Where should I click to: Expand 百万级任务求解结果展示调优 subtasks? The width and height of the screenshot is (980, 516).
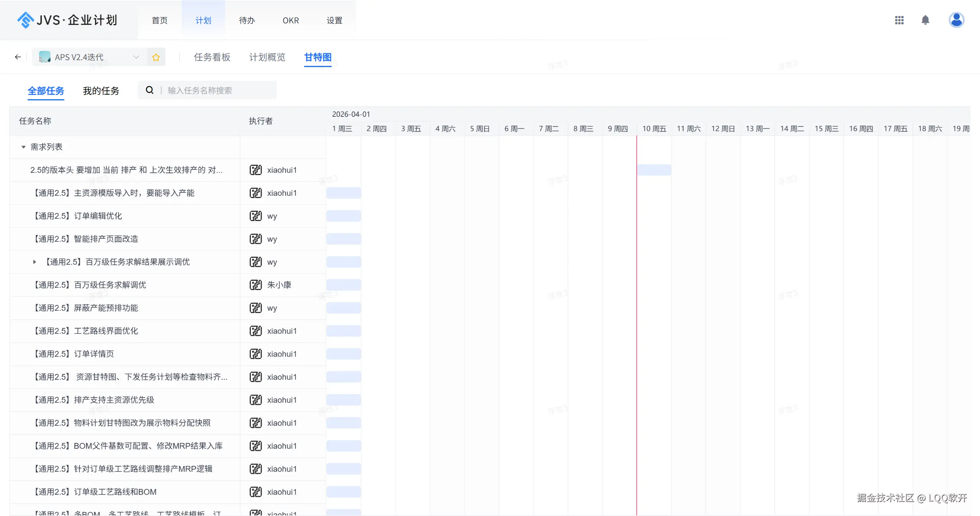point(34,262)
